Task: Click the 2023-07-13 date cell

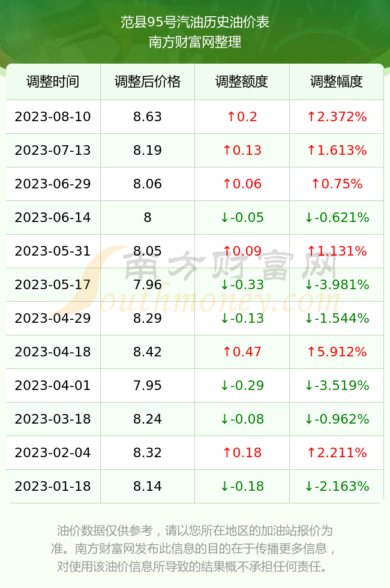Action: click(x=53, y=151)
